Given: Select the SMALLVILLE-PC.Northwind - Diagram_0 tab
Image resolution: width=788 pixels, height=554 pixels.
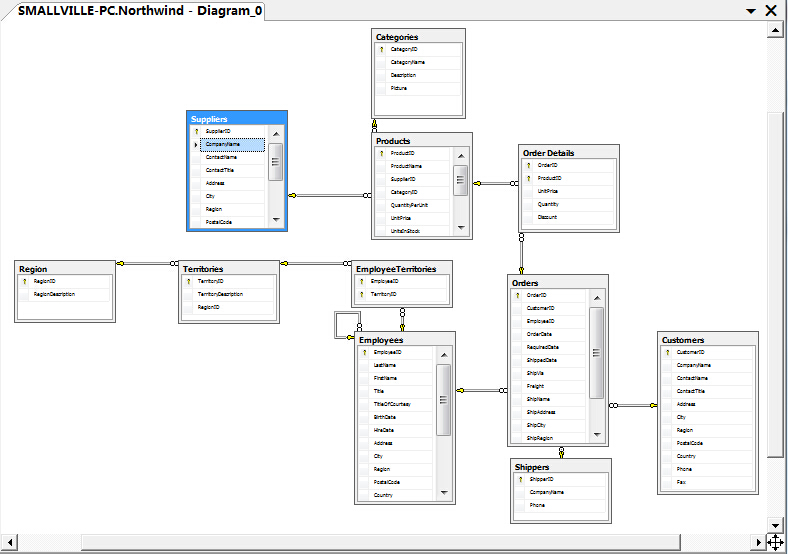Looking at the screenshot, I should 140,11.
